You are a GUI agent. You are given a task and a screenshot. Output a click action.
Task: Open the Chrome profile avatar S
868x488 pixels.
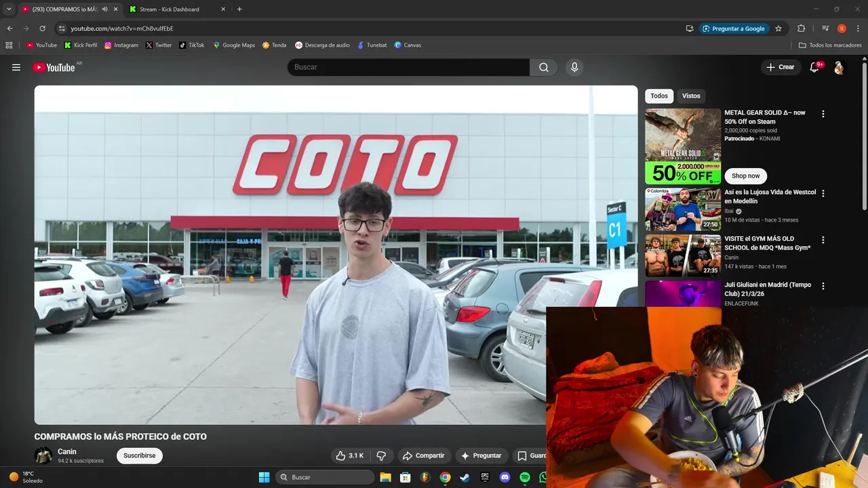tap(842, 28)
